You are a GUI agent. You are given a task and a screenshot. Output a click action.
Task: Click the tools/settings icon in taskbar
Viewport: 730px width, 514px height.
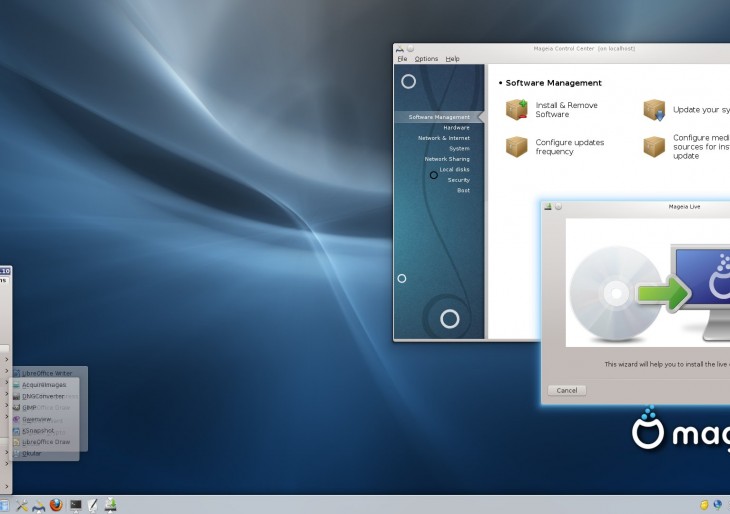(x=20, y=505)
